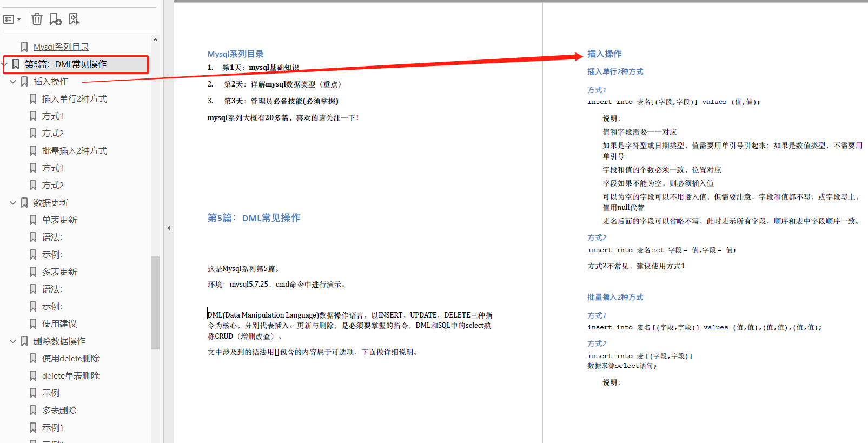Image resolution: width=868 pixels, height=443 pixels.
Task: Go to the 插入操作 bookmark
Action: [x=51, y=82]
